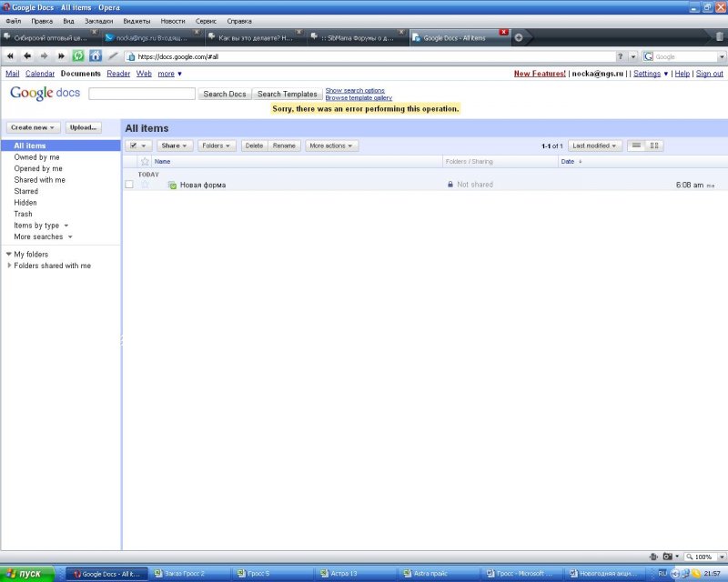Show hidden tray icons with the arrow
Image resolution: width=728 pixels, height=582 pixels.
tap(674, 574)
